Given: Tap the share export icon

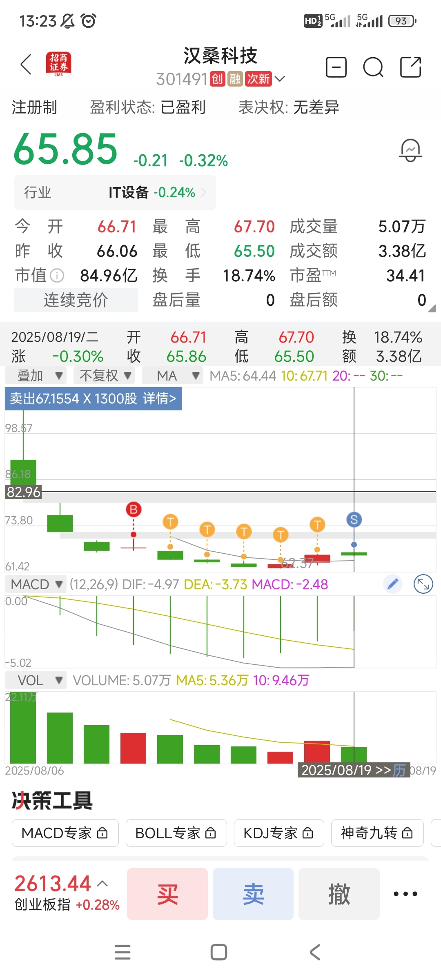Looking at the screenshot, I should click(410, 67).
